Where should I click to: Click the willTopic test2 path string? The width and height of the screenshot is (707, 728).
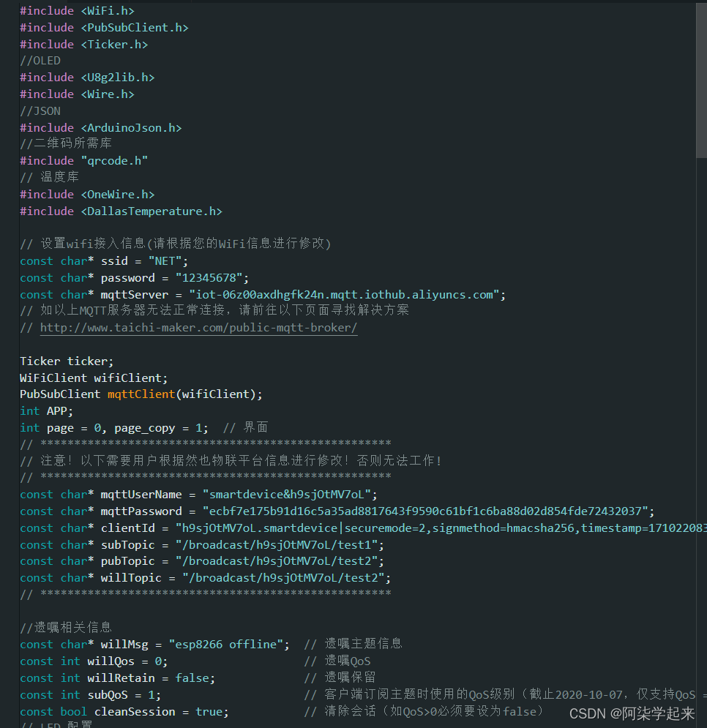point(286,578)
